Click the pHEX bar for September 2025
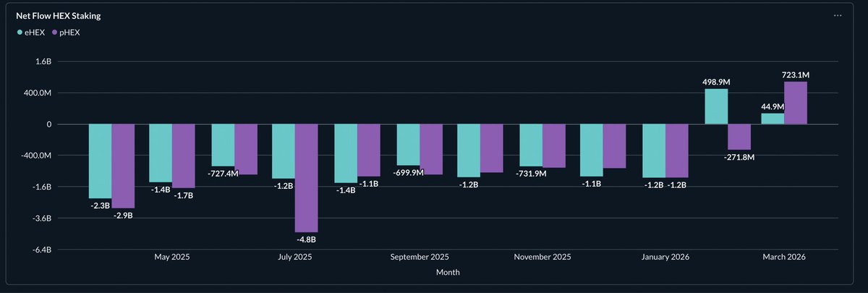The width and height of the screenshot is (868, 293). point(431,150)
